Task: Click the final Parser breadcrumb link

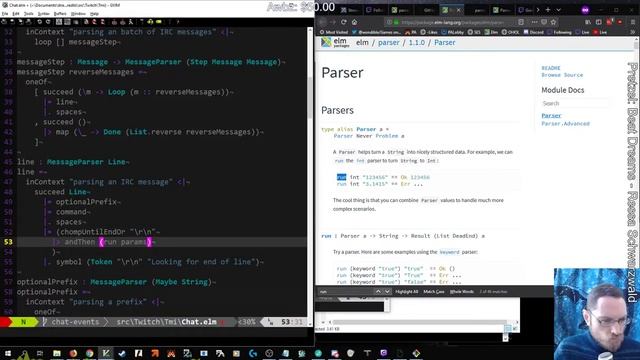Action: 444,42
